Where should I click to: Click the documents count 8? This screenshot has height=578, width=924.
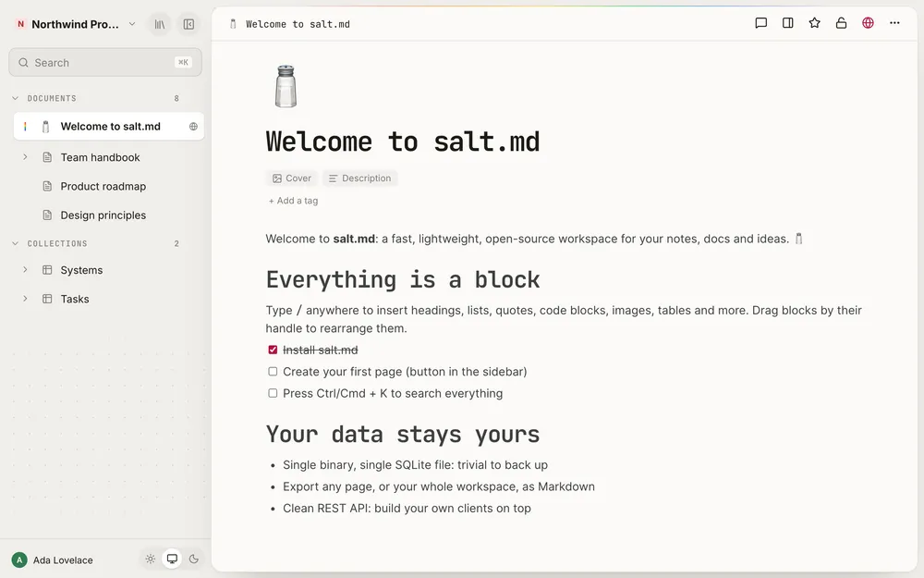tap(176, 99)
